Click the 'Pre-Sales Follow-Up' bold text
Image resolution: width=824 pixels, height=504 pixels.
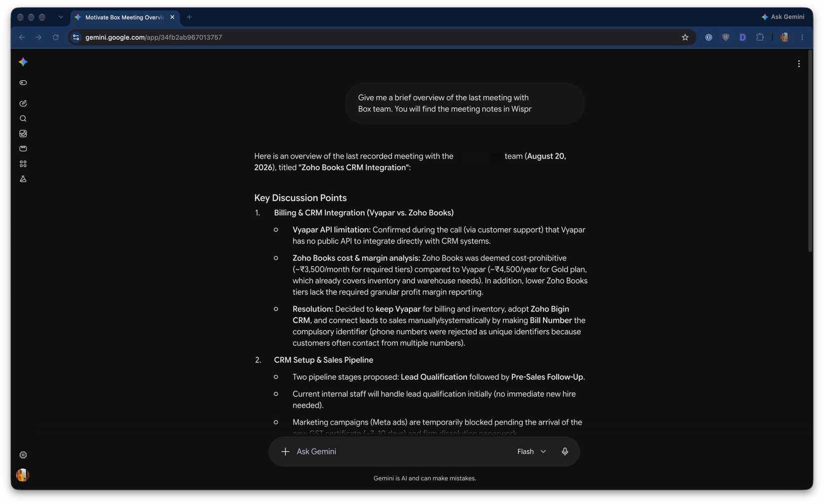547,377
